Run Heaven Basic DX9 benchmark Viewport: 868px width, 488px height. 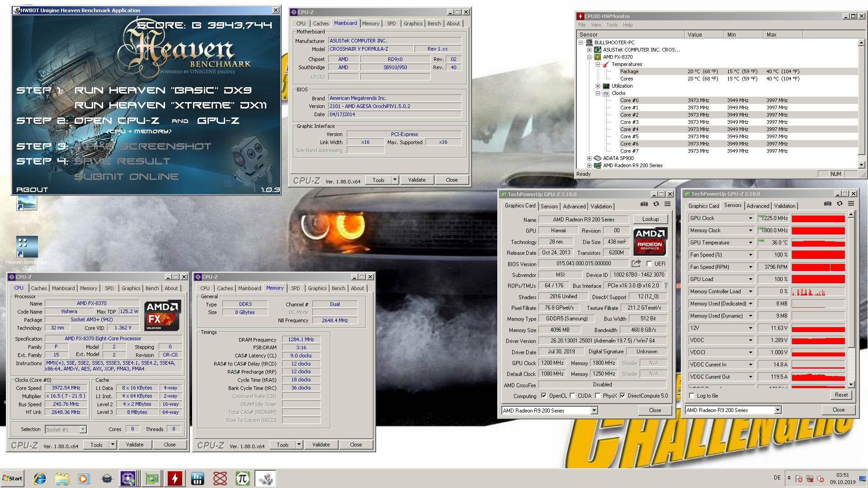coord(163,90)
